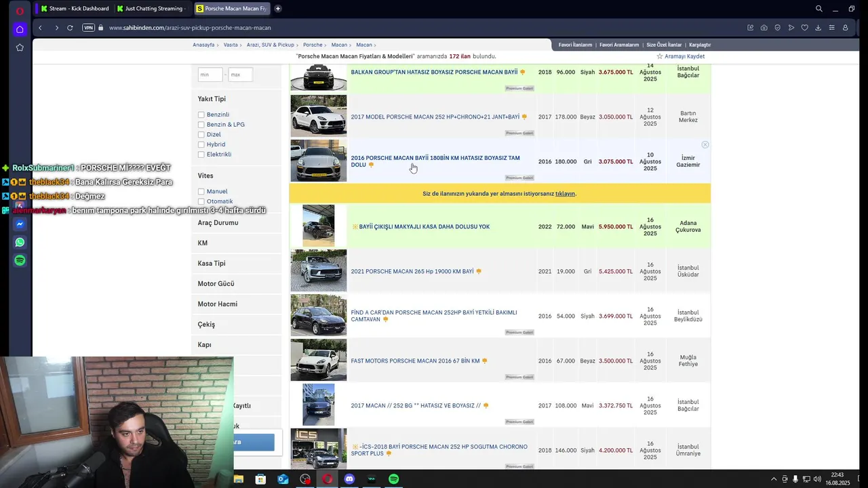This screenshot has height=488, width=868.
Task: Click the Arazi, SUV & Pickup breadcrumb
Action: (x=271, y=45)
